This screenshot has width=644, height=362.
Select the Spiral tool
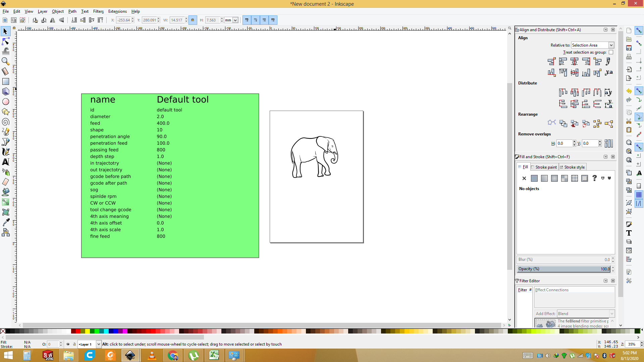(x=6, y=122)
